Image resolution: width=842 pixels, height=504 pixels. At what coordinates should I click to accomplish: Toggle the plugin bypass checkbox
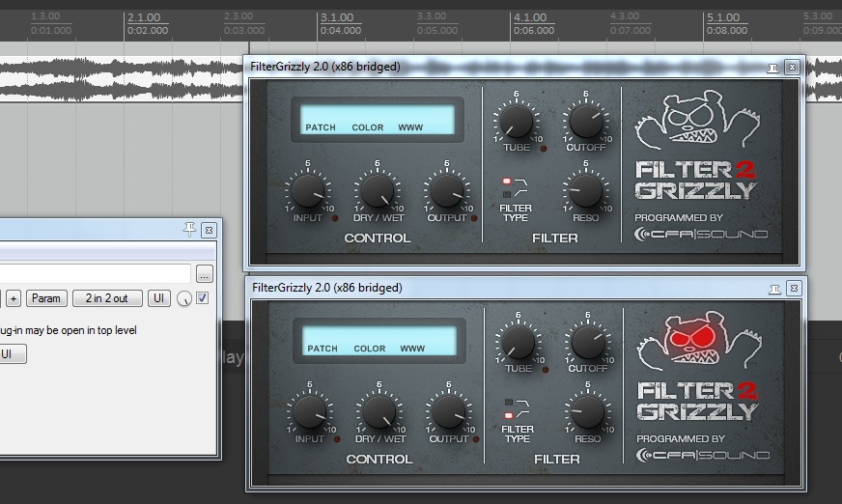click(x=202, y=298)
